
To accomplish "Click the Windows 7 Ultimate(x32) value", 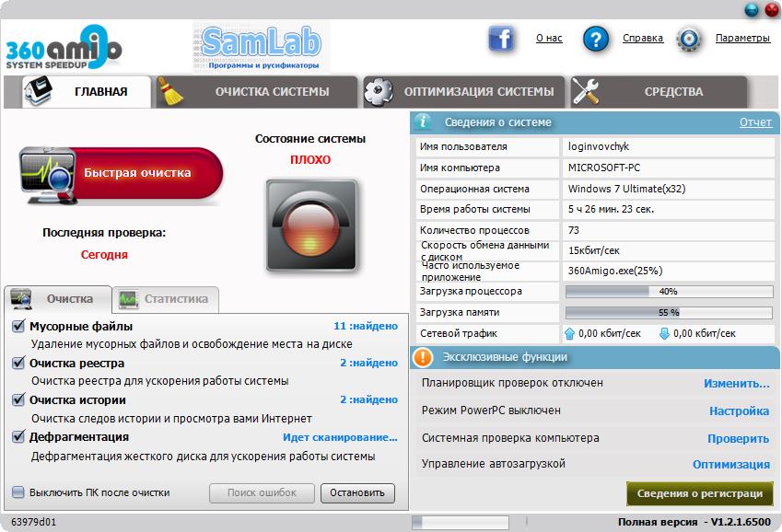I will 627,189.
